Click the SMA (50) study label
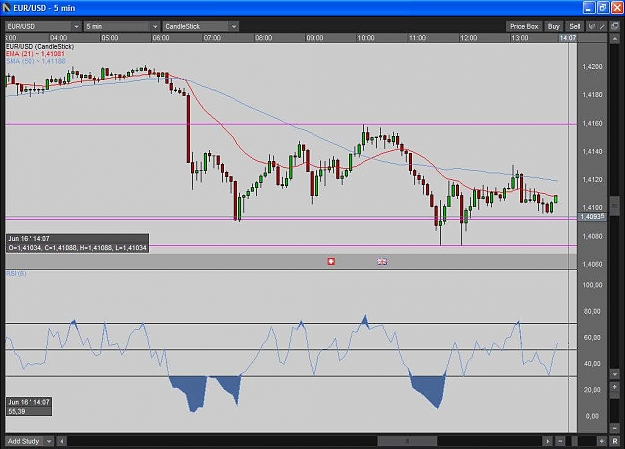The image size is (625, 449). click(x=36, y=61)
